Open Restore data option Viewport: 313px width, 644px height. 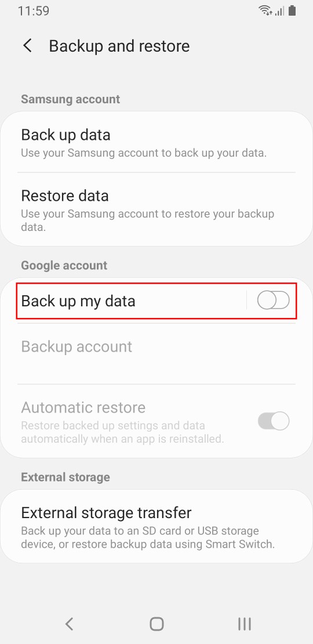coord(156,209)
